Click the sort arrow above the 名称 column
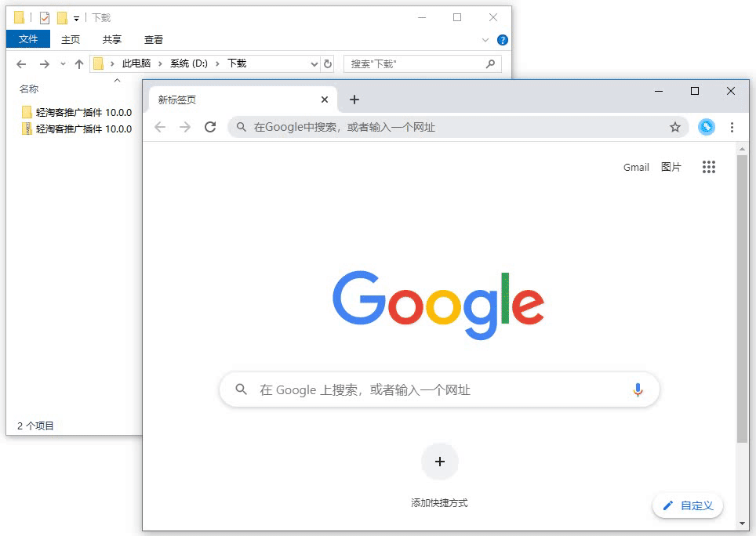 click(117, 80)
